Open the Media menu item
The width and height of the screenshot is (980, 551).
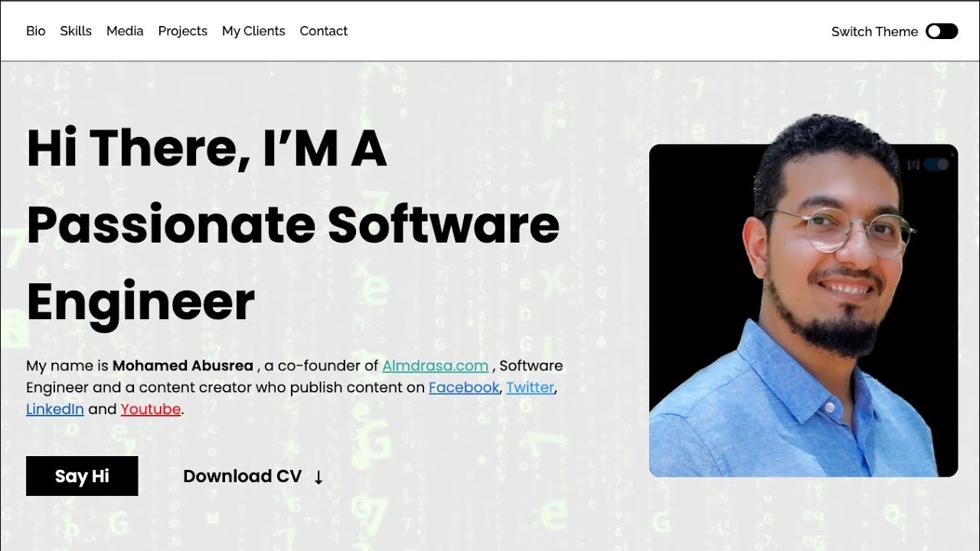click(125, 31)
